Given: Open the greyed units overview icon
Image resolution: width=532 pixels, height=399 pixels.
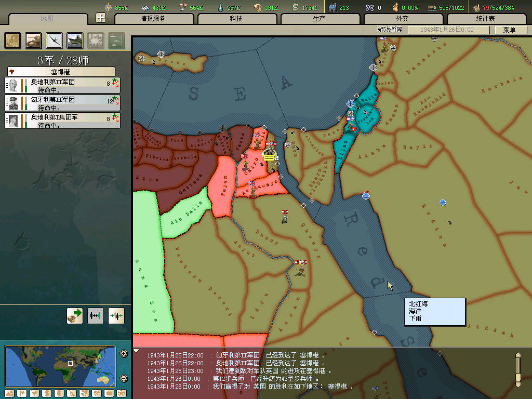Looking at the screenshot, I should tap(116, 41).
